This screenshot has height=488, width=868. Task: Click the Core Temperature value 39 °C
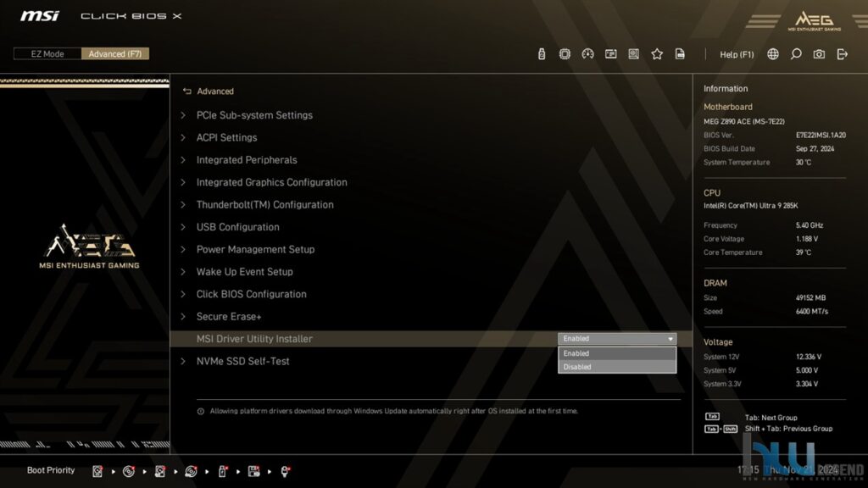pos(804,252)
